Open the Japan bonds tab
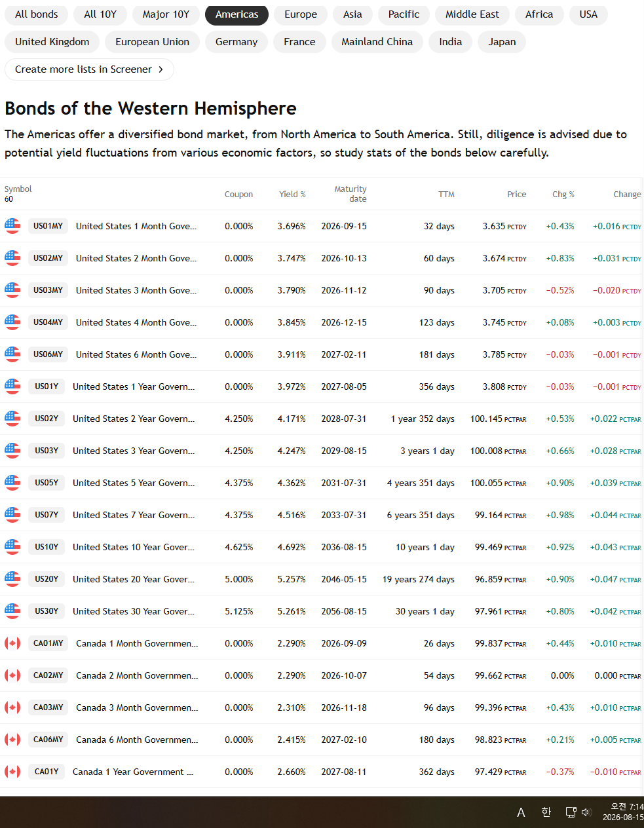644x828 pixels. [x=502, y=42]
